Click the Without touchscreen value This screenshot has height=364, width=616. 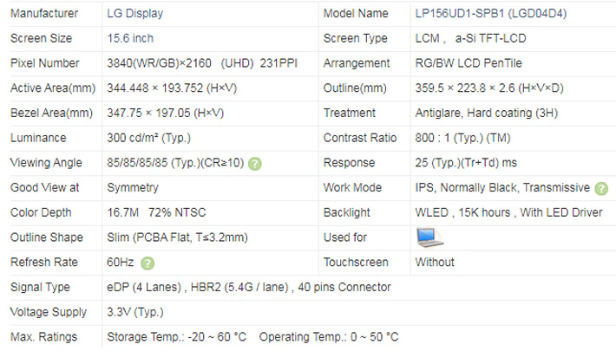pos(435,263)
